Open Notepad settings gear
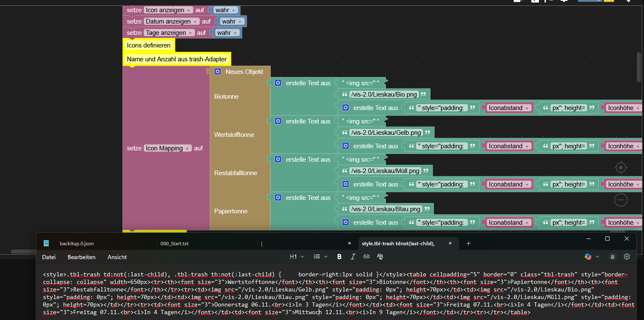 [626, 257]
